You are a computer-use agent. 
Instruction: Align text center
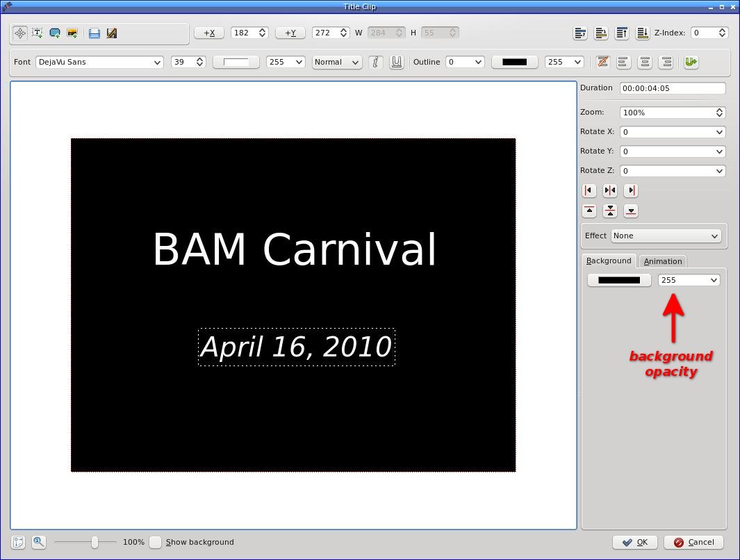click(x=645, y=62)
